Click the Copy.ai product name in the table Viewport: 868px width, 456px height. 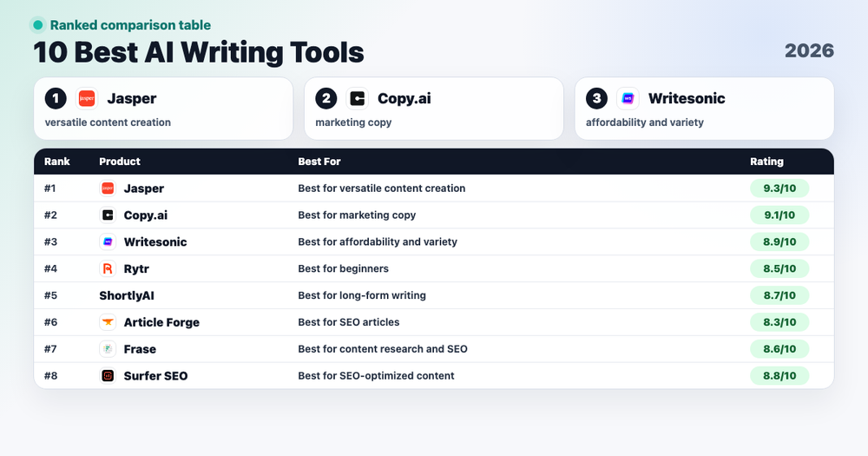(x=146, y=215)
